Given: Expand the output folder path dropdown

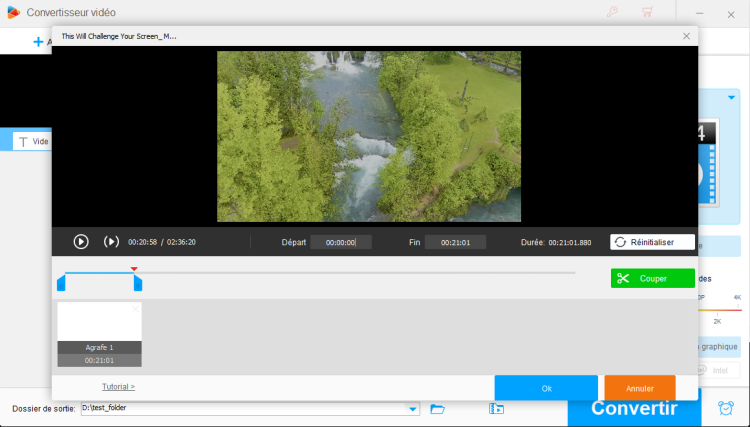Looking at the screenshot, I should pos(413,408).
